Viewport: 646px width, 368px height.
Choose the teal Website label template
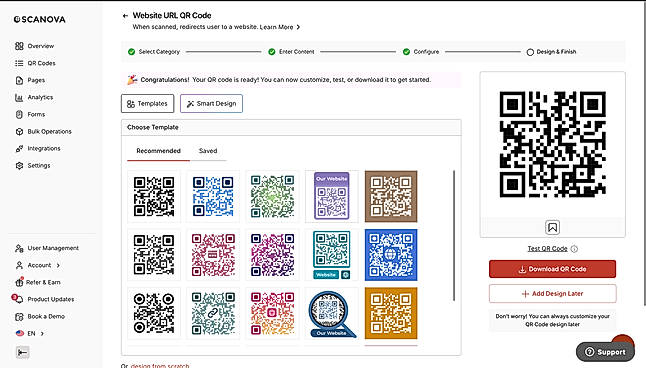[332, 255]
